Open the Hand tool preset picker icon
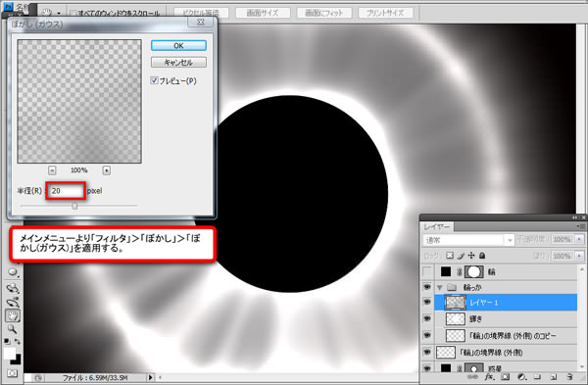Image resolution: width=588 pixels, height=385 pixels. pyautogui.click(x=47, y=12)
